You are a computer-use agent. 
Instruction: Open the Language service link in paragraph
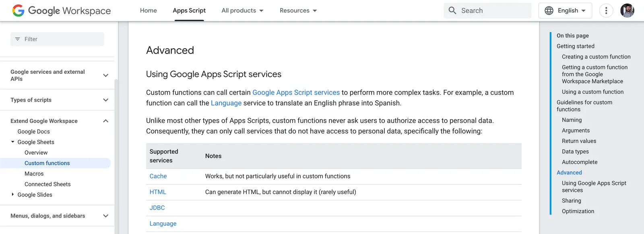[x=226, y=103]
